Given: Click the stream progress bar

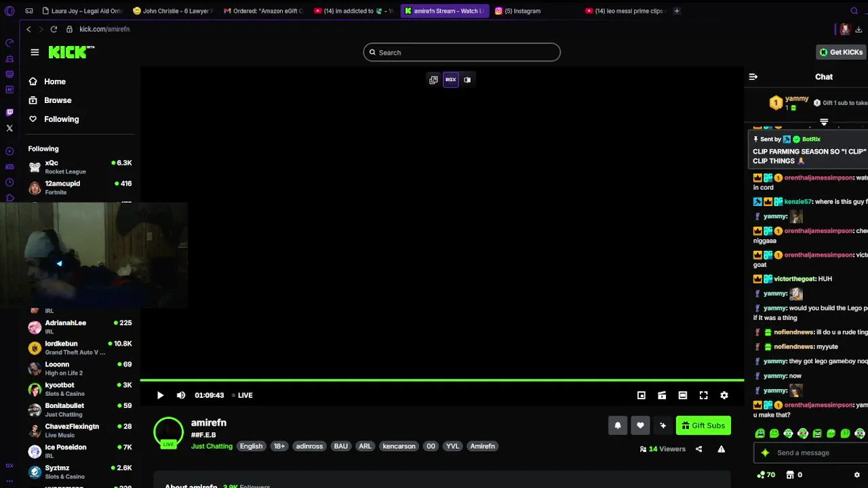Looking at the screenshot, I should [442, 380].
